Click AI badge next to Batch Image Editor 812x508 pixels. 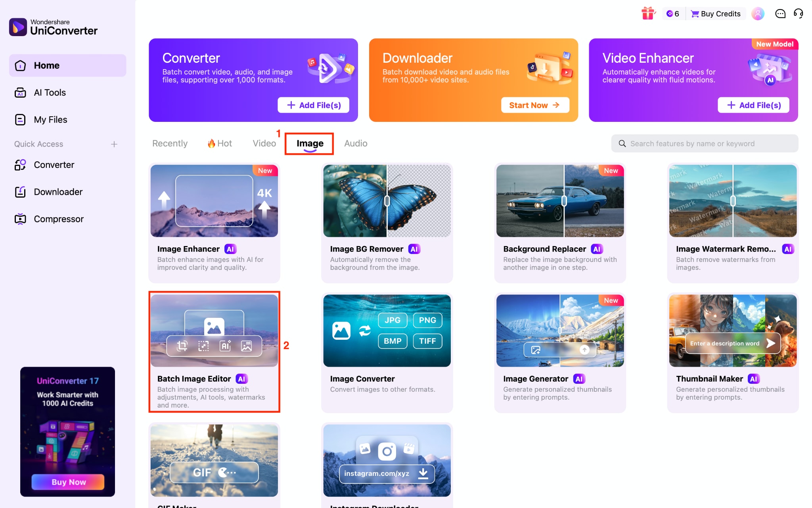point(241,379)
